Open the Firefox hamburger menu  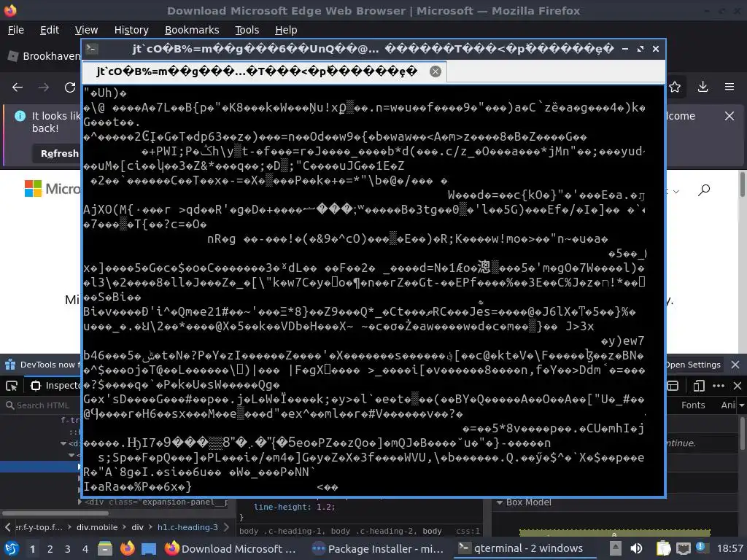click(729, 87)
